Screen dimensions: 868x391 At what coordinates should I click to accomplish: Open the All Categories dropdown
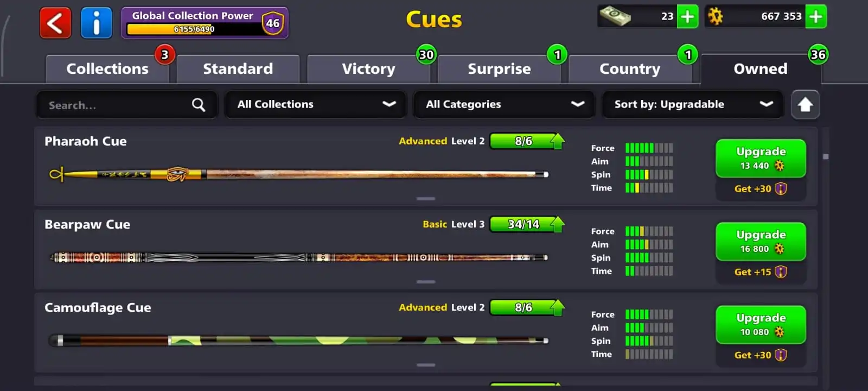click(504, 104)
